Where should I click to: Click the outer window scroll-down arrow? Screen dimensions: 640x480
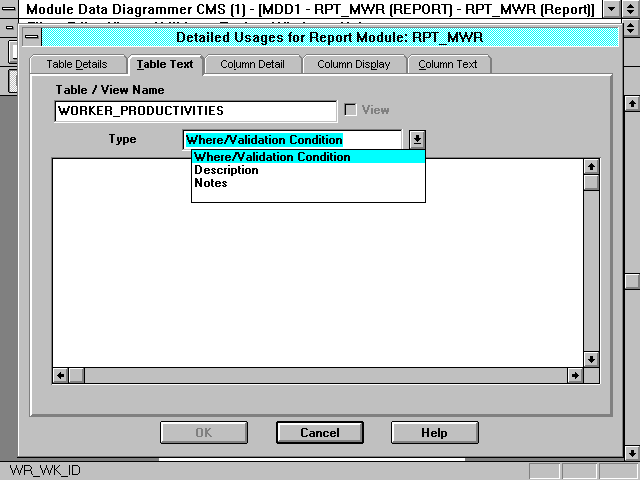point(631,451)
